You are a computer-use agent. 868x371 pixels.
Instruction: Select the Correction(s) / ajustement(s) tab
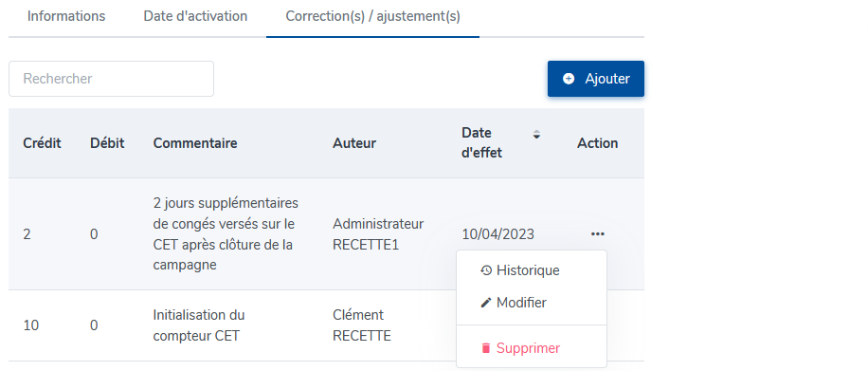(x=372, y=16)
